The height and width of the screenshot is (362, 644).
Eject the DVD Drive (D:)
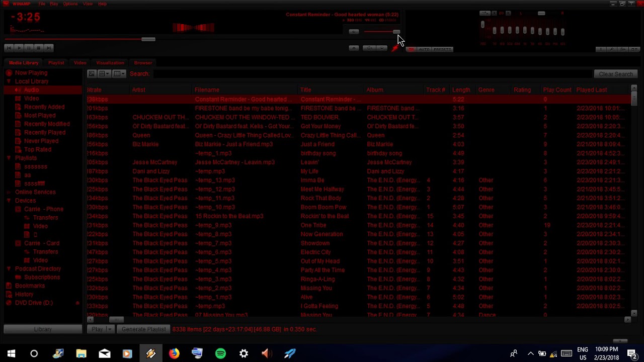77,303
